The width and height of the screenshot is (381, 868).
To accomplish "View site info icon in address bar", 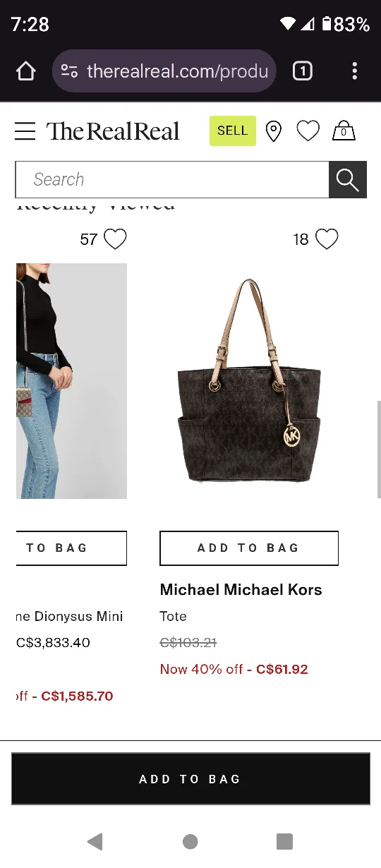I will pyautogui.click(x=69, y=71).
